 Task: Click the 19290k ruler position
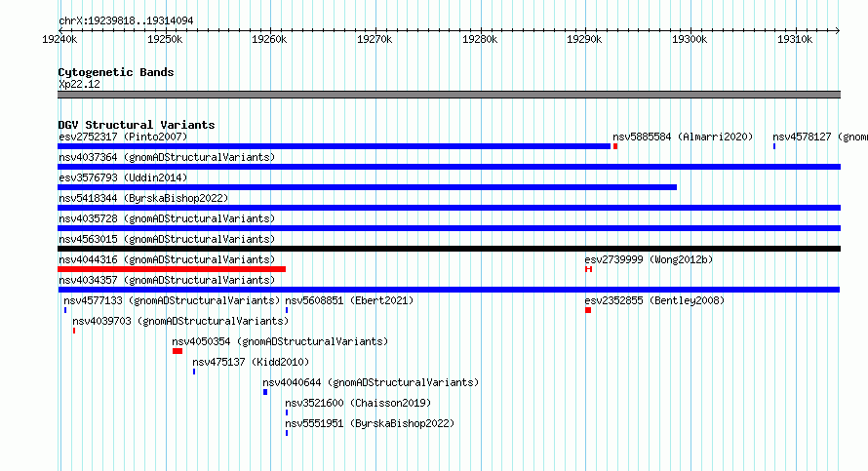(584, 39)
